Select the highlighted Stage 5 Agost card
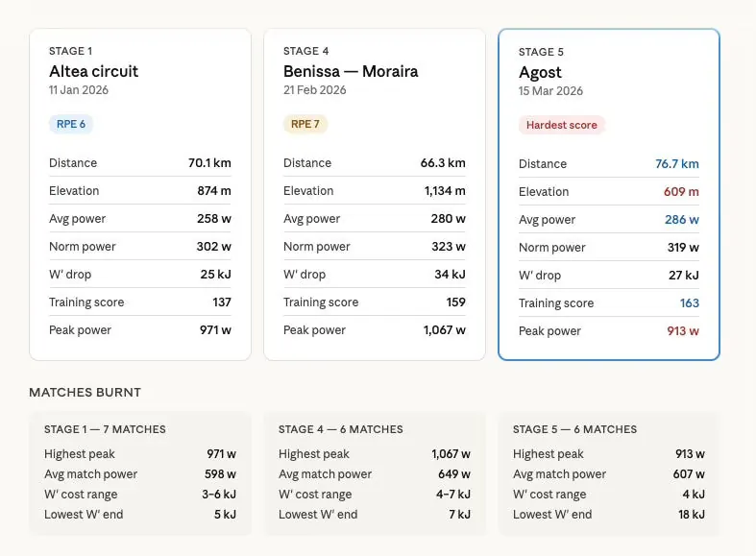The width and height of the screenshot is (756, 556). coord(609,195)
